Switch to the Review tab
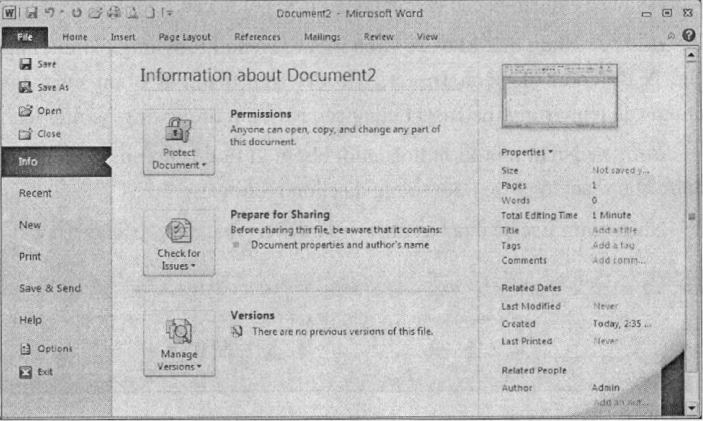This screenshot has height=421, width=703. tap(379, 37)
